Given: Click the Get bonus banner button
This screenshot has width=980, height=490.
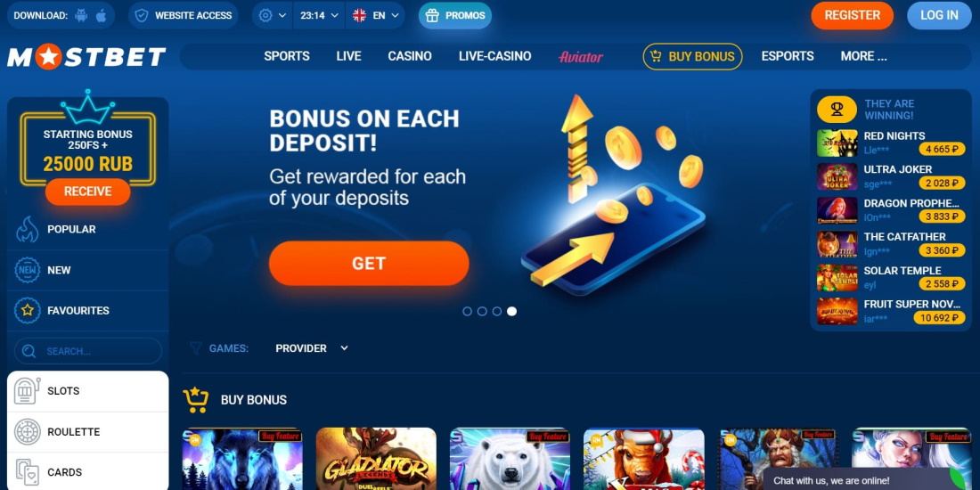Looking at the screenshot, I should coord(369,264).
